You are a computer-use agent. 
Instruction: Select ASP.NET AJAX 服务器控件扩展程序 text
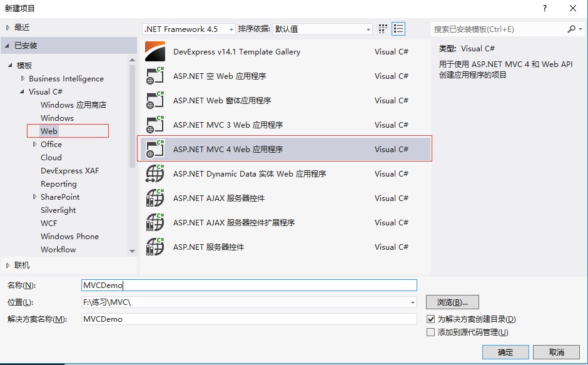(x=233, y=223)
